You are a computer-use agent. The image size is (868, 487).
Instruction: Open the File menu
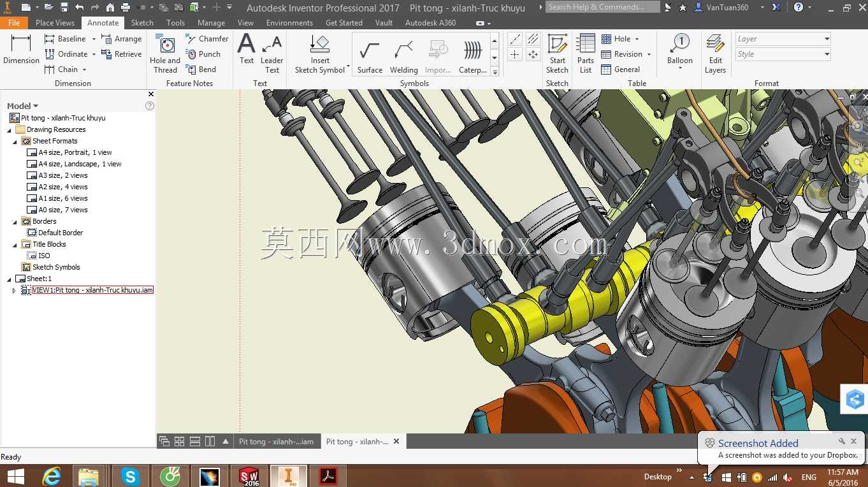14,22
